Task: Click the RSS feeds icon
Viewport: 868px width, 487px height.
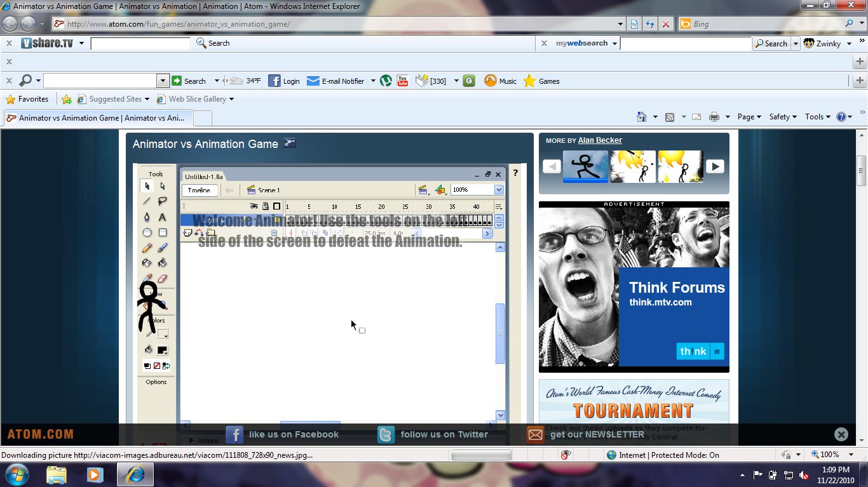Action: coord(669,117)
